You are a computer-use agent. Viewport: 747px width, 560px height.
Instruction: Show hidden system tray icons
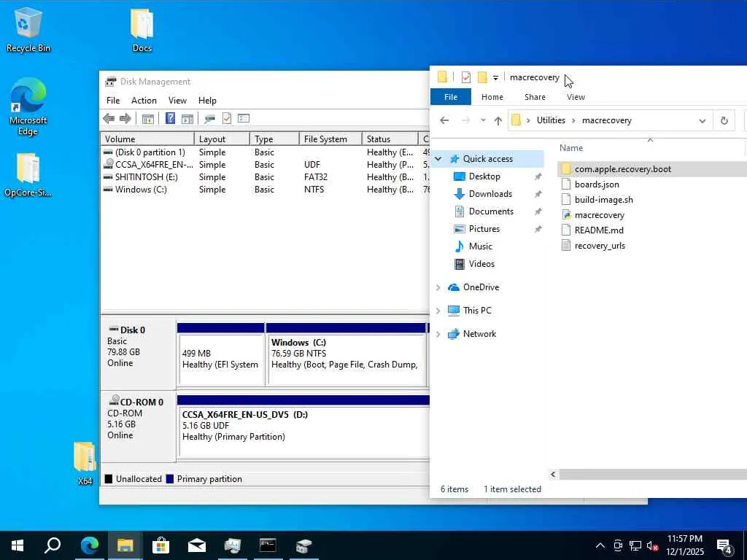pyautogui.click(x=600, y=546)
